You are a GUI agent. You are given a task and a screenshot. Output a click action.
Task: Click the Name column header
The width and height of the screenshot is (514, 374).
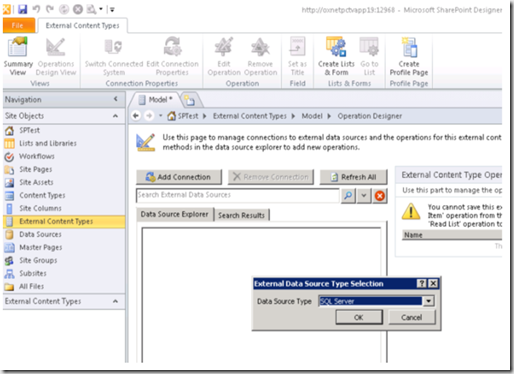[452, 235]
